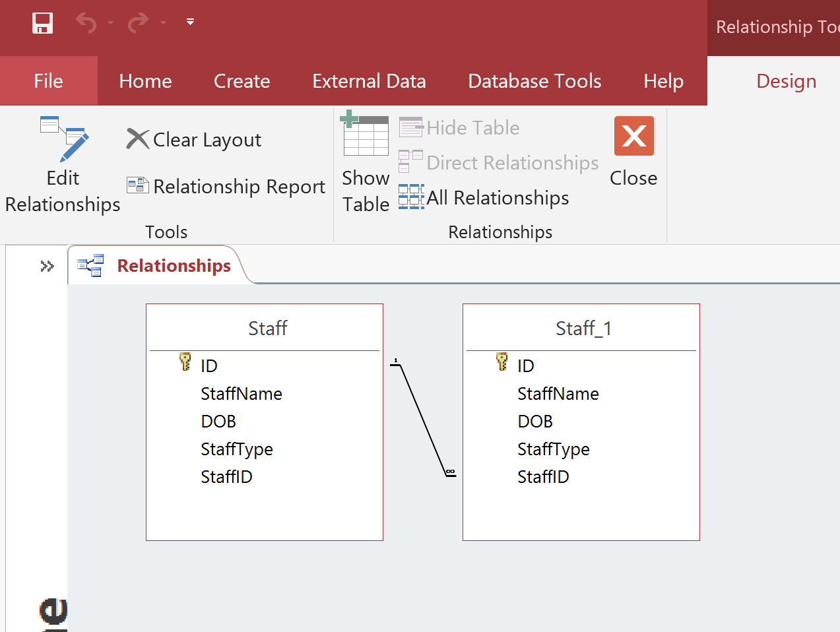840x632 pixels.
Task: Select StaffName field in Staff table
Action: click(242, 394)
